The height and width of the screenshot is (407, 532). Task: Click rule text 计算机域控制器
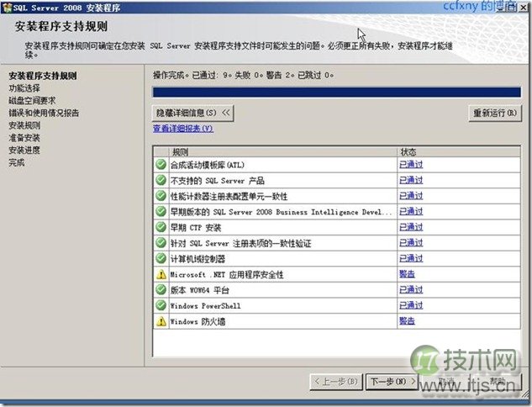[198, 259]
